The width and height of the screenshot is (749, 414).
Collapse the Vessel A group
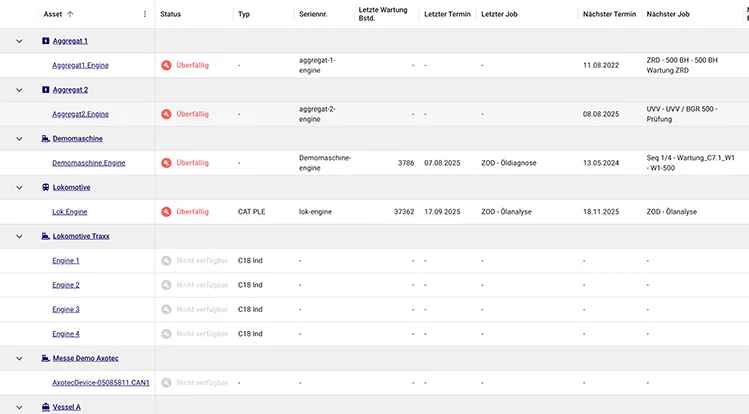coord(19,407)
